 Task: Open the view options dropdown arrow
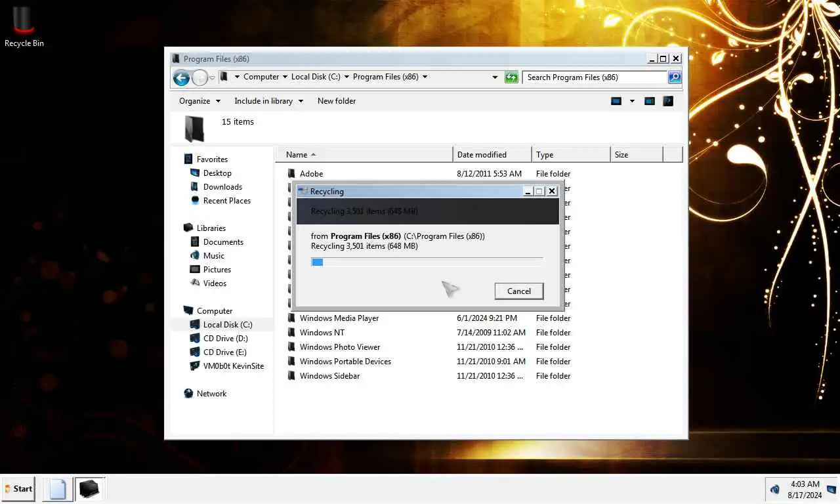(632, 101)
